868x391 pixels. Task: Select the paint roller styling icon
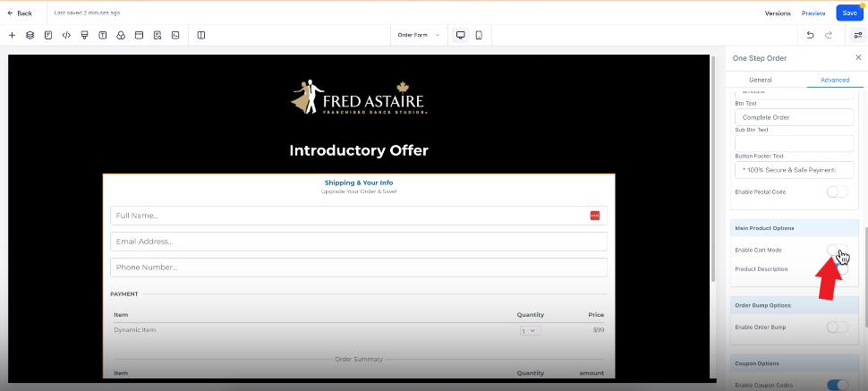(84, 36)
